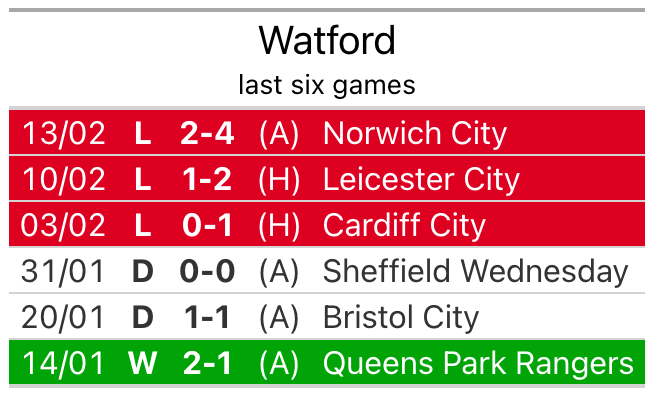The image size is (654, 396).
Task: Open the Norwich City match row
Action: [327, 132]
